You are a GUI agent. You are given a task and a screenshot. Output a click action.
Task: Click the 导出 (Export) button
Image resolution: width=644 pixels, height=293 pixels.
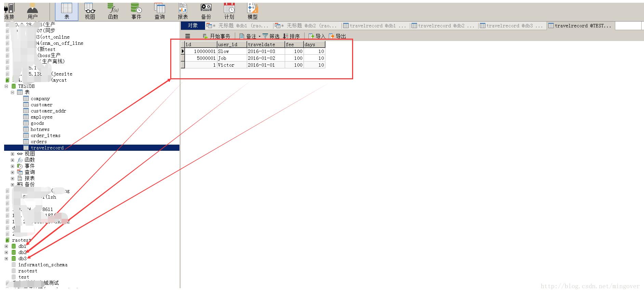tap(337, 36)
